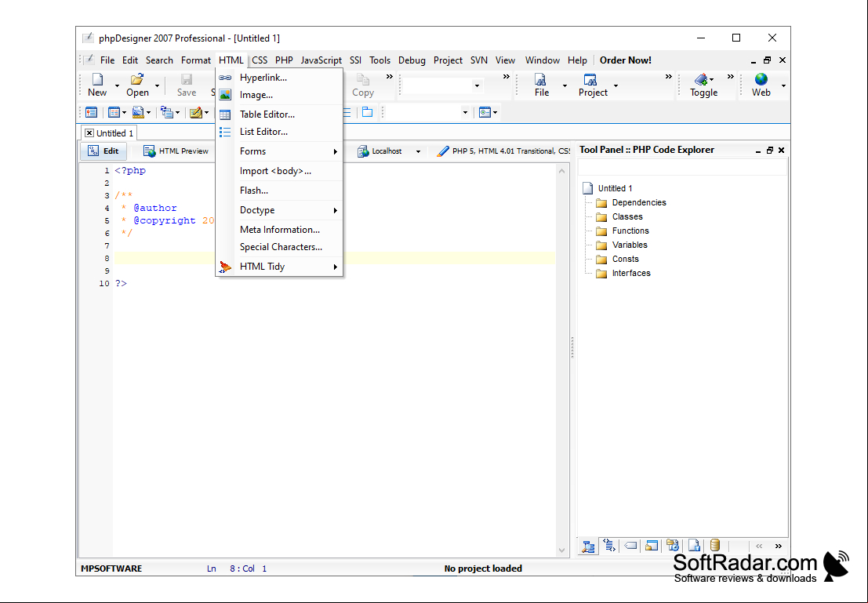Click the pencil note icon on second toolbar
The height and width of the screenshot is (603, 868).
195,112
